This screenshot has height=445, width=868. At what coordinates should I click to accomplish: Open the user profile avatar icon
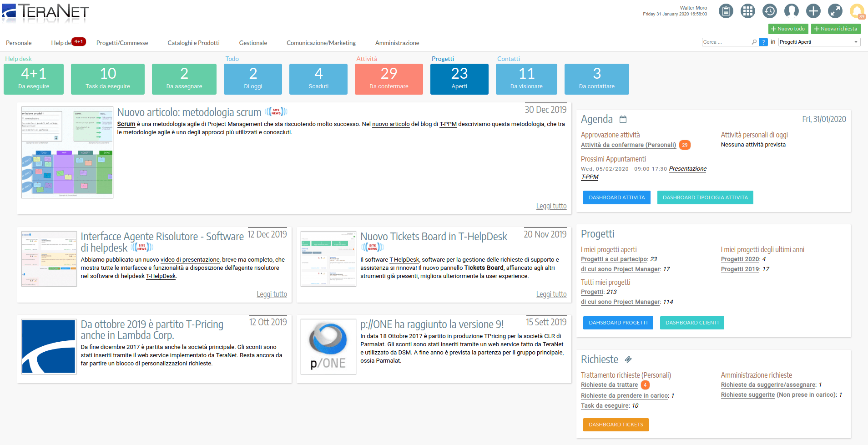tap(792, 11)
